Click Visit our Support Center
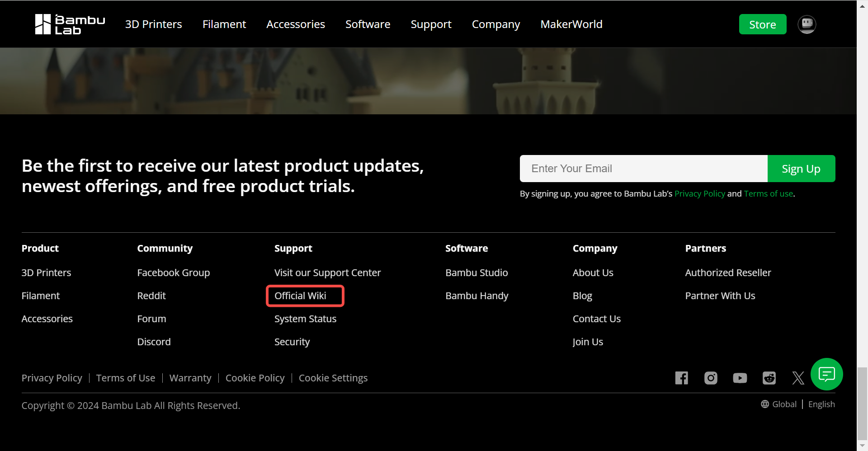The image size is (868, 451). tap(328, 272)
